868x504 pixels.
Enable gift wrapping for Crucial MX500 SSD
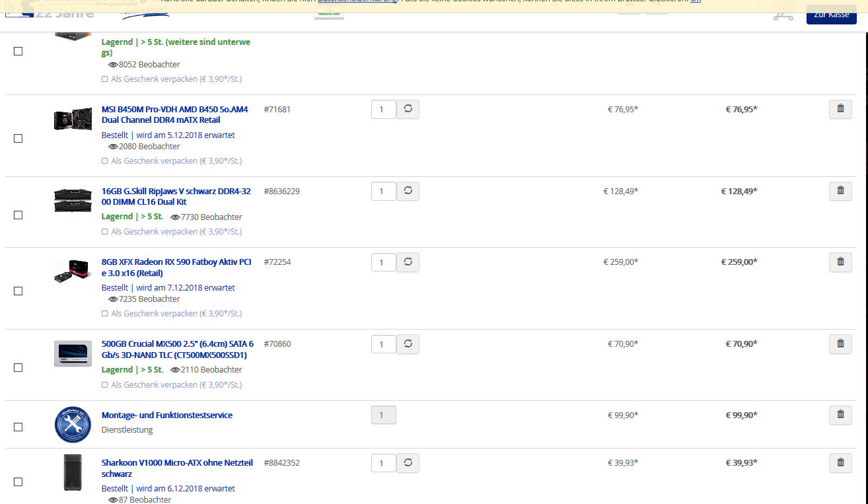(104, 385)
